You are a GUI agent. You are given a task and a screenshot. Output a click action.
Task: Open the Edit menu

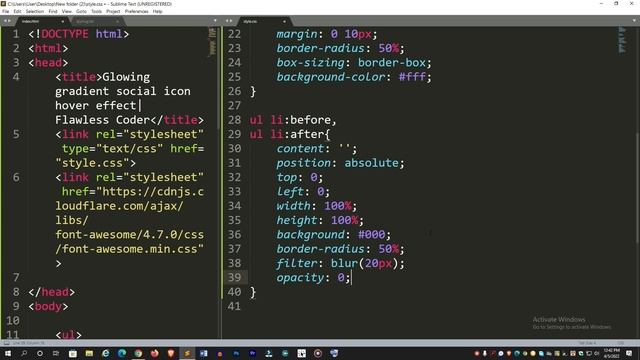pos(17,11)
